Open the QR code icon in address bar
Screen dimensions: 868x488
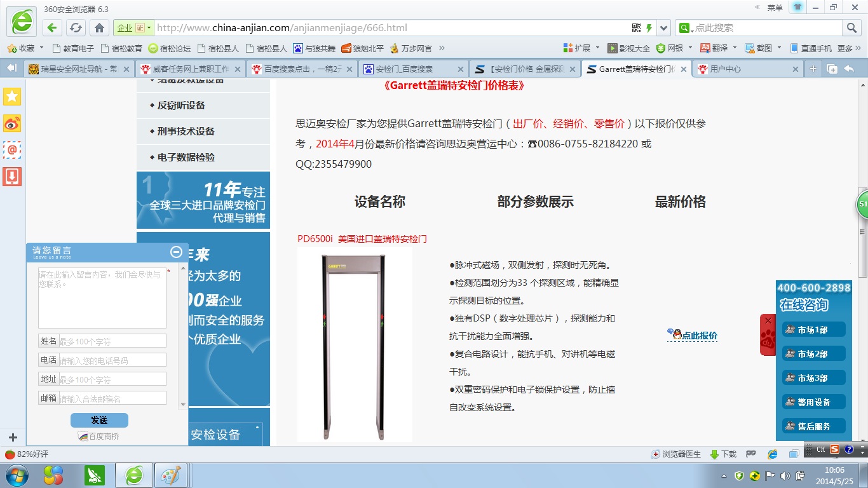click(636, 28)
